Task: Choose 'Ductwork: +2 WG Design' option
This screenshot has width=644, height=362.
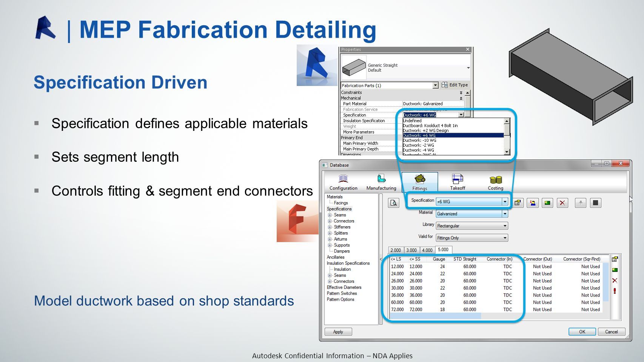Action: point(426,130)
